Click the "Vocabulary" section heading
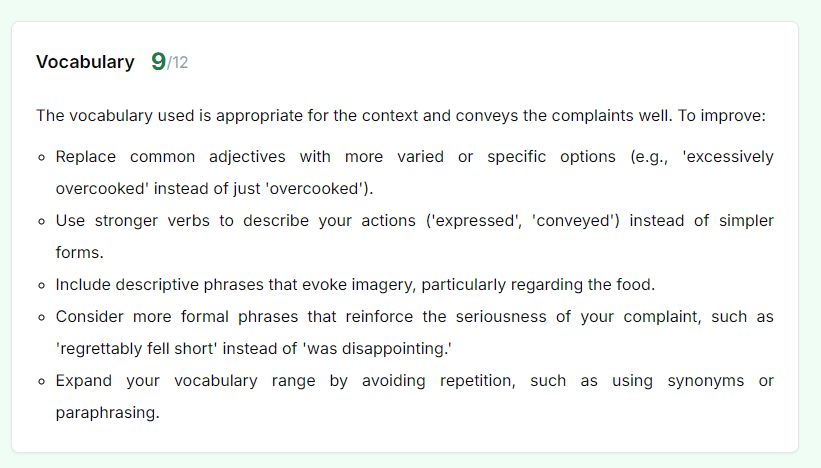 point(85,62)
